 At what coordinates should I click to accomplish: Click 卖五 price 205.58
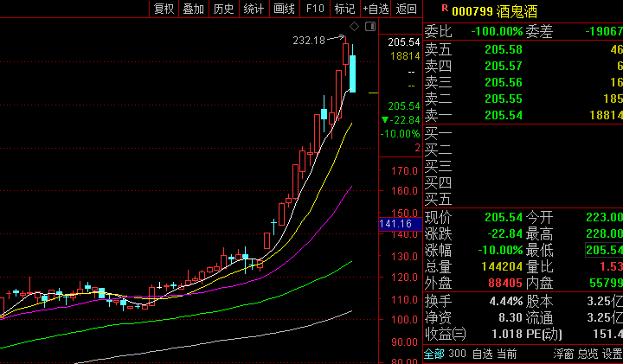tap(504, 49)
